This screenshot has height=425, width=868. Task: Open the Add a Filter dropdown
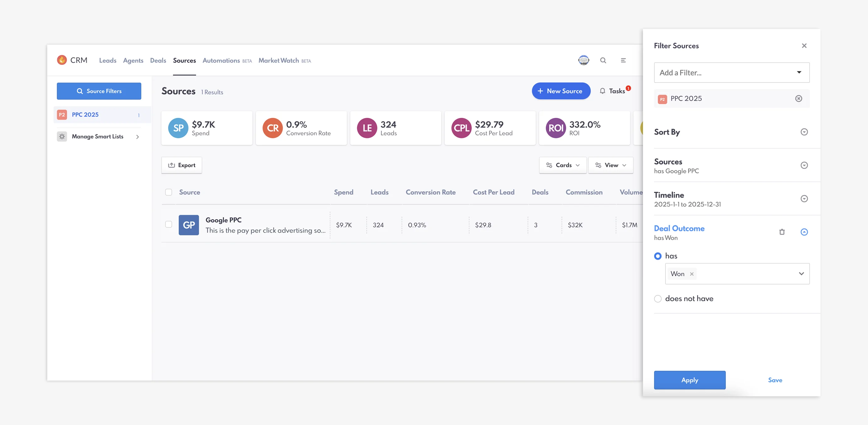tap(731, 72)
